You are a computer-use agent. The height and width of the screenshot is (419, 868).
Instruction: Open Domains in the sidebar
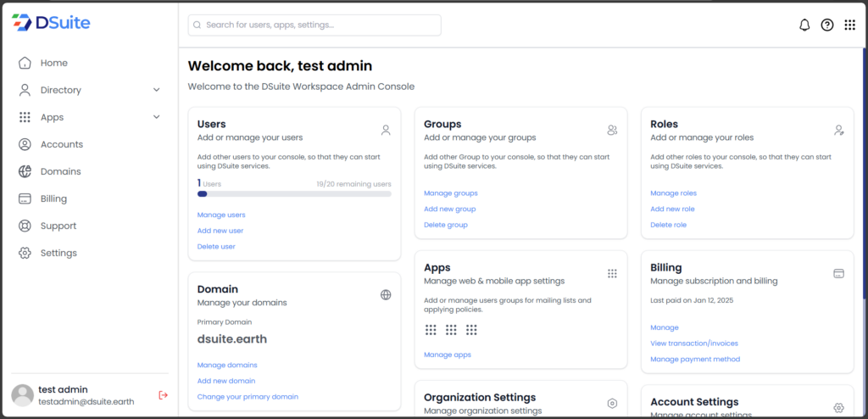pos(60,171)
